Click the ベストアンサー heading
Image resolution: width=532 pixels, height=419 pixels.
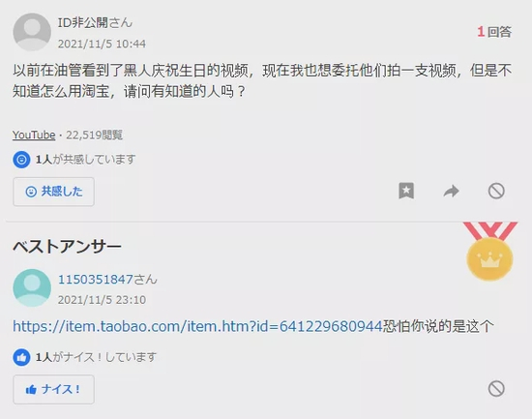[67, 247]
